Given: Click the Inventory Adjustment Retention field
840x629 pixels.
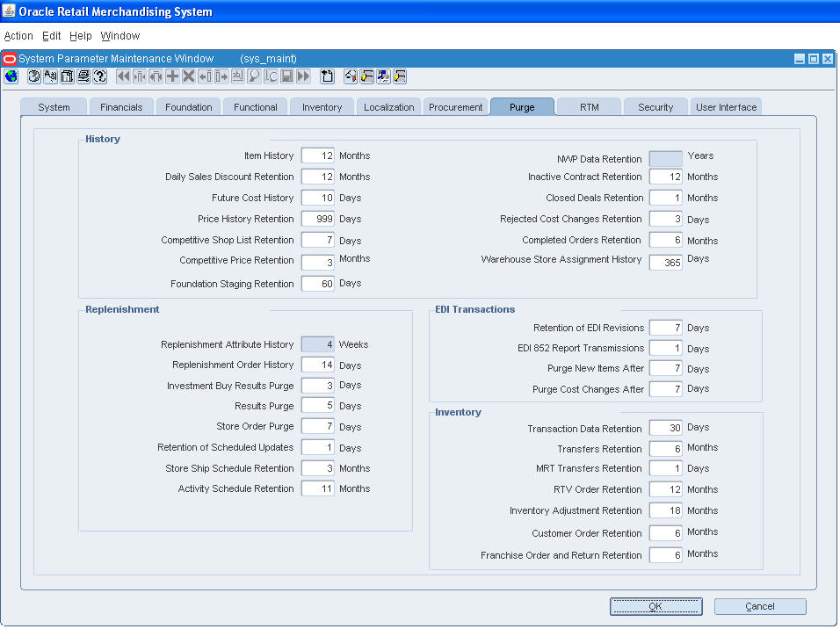Looking at the screenshot, I should click(x=666, y=510).
